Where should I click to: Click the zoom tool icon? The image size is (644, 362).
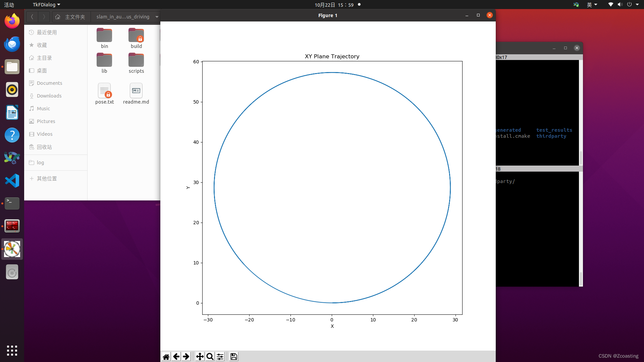click(210, 356)
